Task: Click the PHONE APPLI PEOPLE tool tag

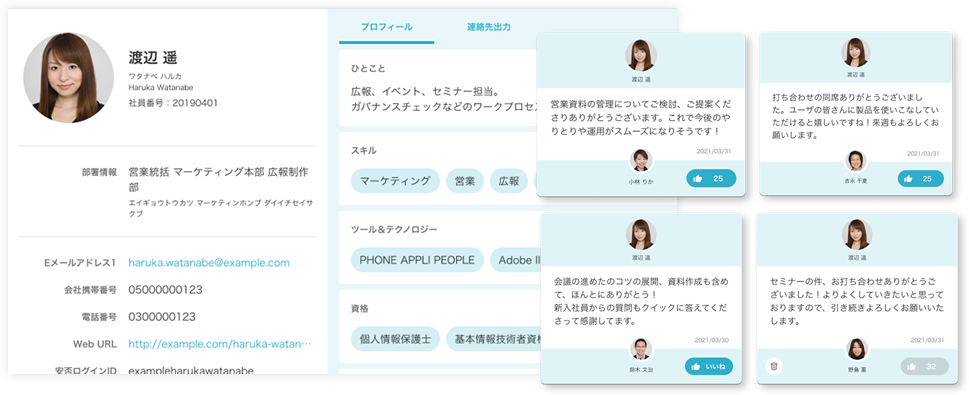Action: click(417, 260)
